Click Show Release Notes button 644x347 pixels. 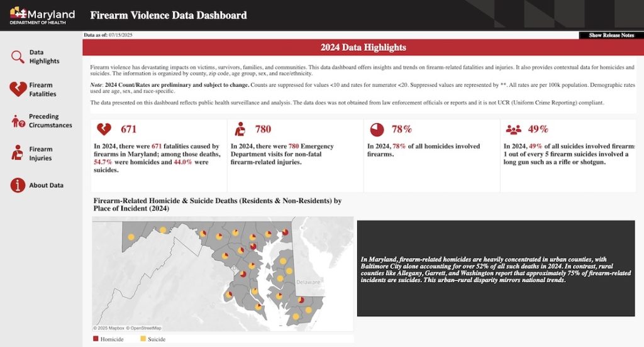tap(611, 35)
